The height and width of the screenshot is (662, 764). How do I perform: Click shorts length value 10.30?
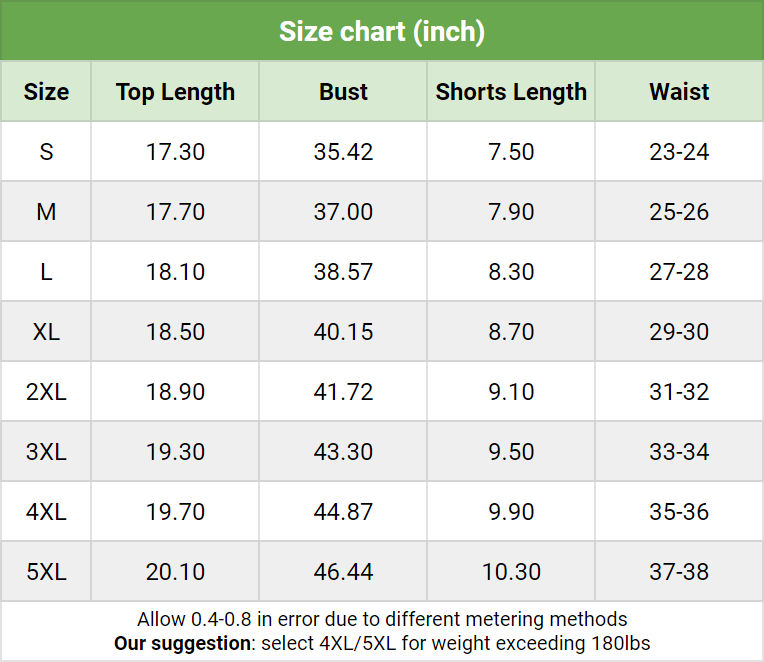(x=511, y=571)
